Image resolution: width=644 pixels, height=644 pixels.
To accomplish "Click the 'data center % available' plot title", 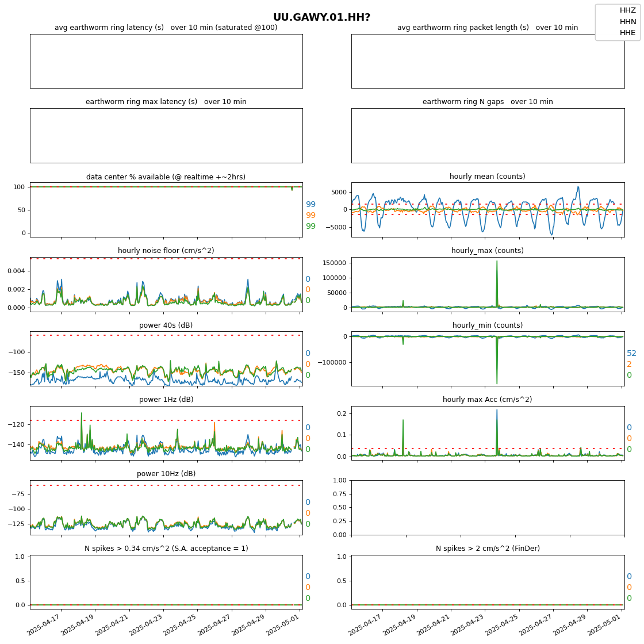I will coord(166,177).
